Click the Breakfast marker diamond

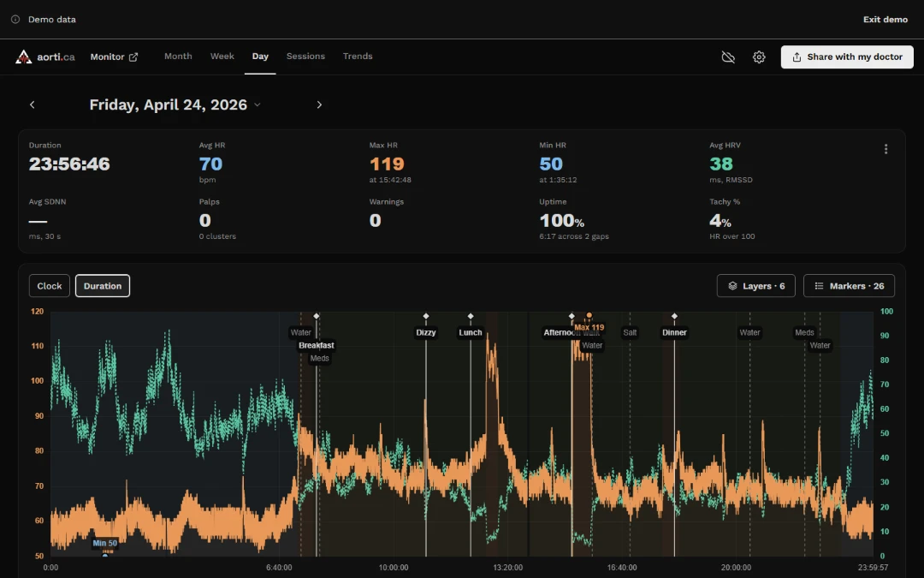click(317, 316)
